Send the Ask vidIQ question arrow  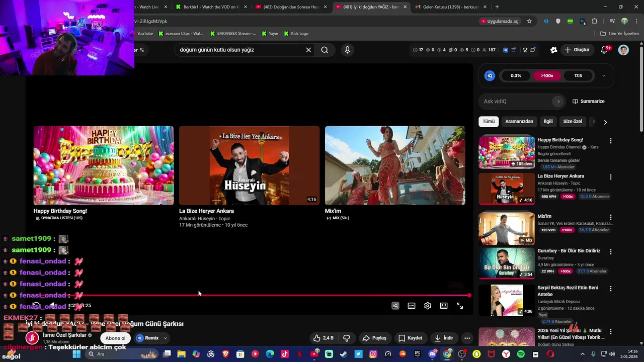(x=558, y=102)
